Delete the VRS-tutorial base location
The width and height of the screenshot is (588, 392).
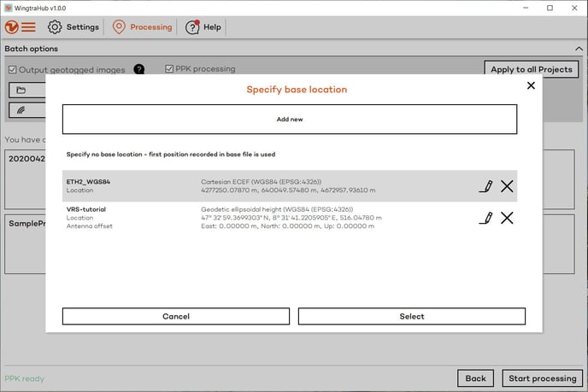[507, 218]
